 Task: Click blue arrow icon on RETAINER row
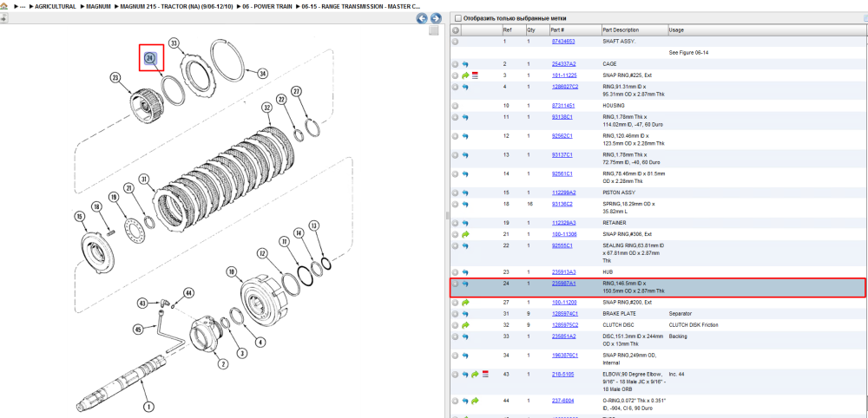click(465, 223)
